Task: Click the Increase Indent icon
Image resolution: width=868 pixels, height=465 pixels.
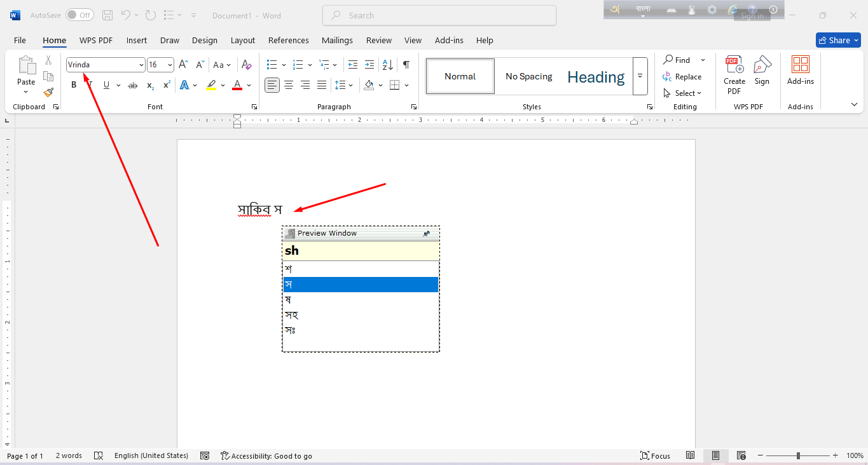Action: 369,65
